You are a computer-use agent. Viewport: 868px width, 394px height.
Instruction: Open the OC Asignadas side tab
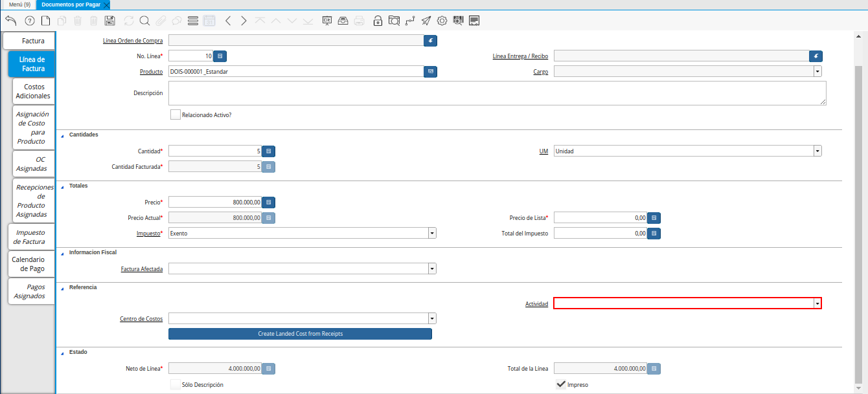[33, 164]
